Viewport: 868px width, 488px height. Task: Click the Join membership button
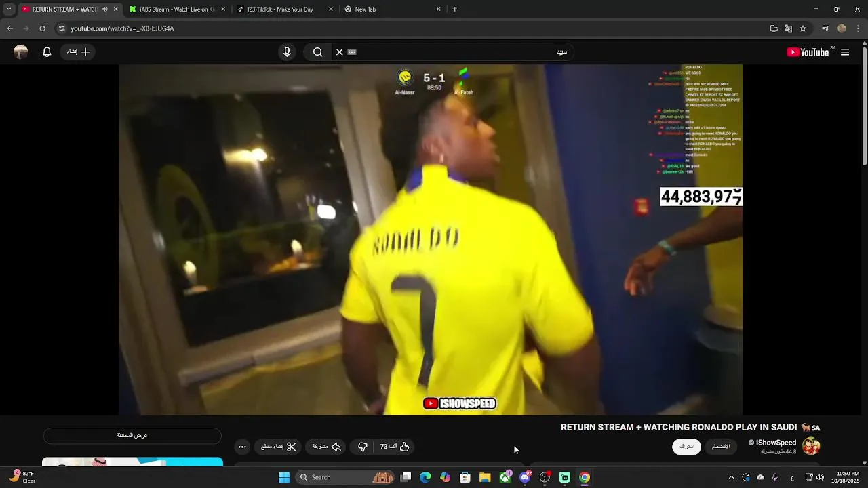click(721, 446)
